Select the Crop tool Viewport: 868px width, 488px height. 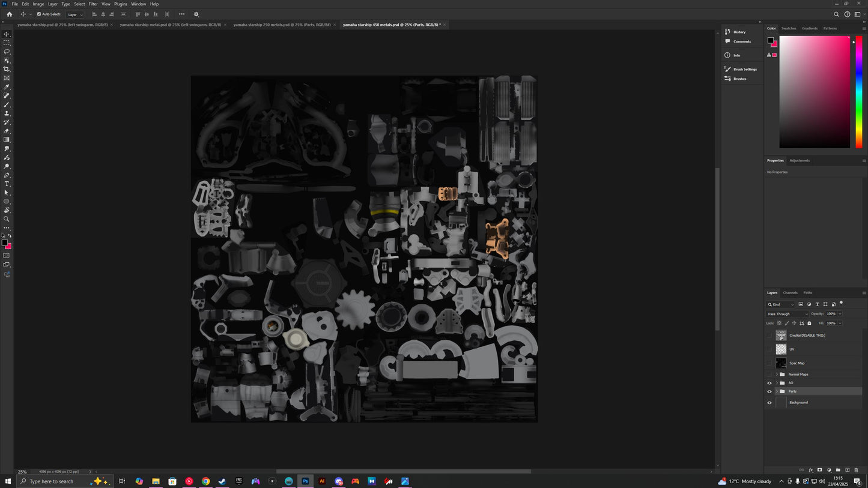point(7,69)
